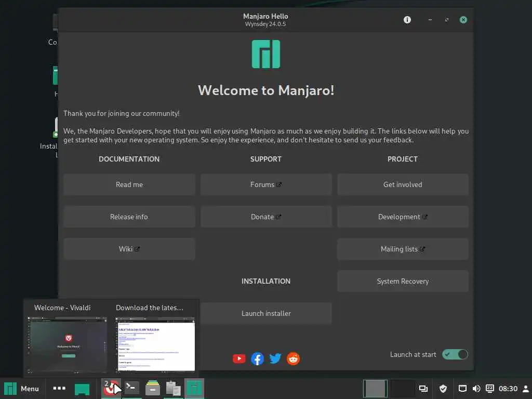Close the Manjaro Hello window

click(x=463, y=20)
